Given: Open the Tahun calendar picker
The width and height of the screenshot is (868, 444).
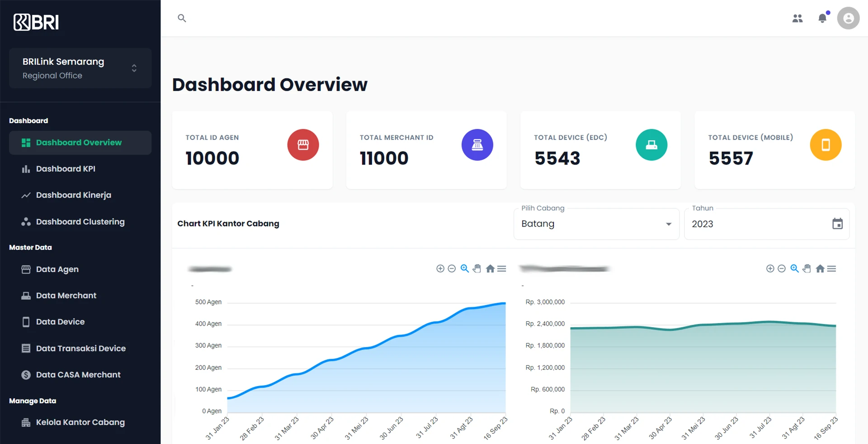Looking at the screenshot, I should (837, 224).
